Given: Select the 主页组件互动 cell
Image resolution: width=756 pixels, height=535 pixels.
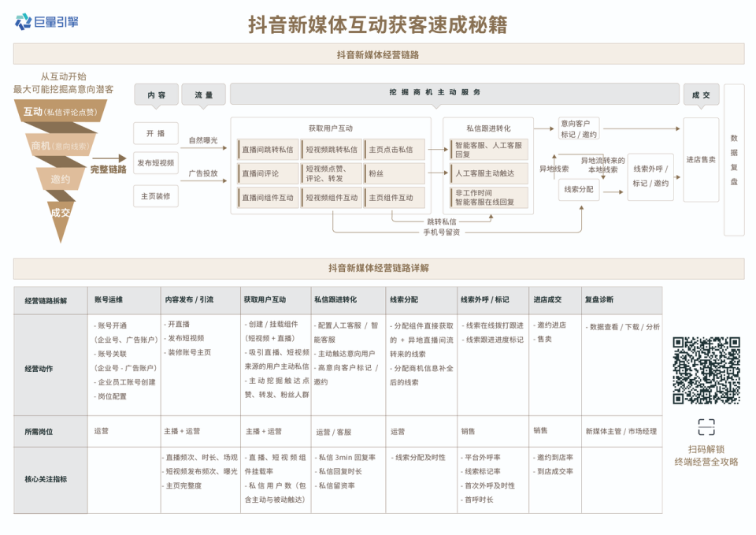Looking at the screenshot, I should [395, 197].
